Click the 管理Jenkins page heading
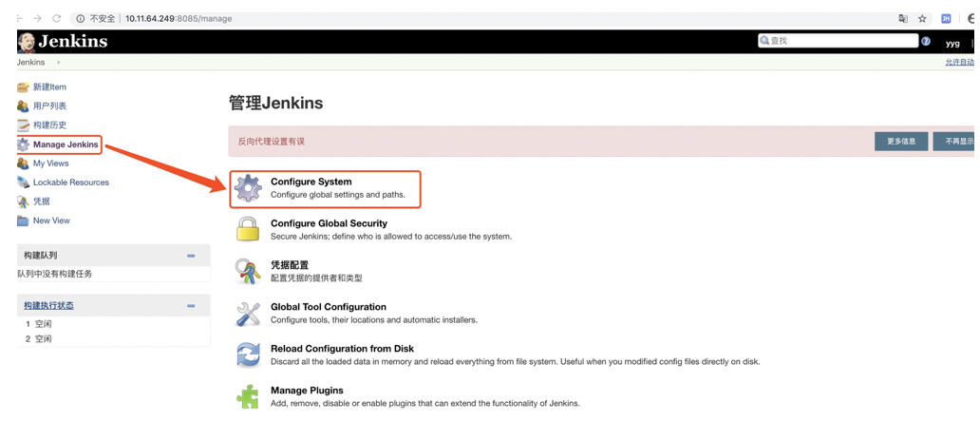The width and height of the screenshot is (980, 441). click(x=276, y=103)
